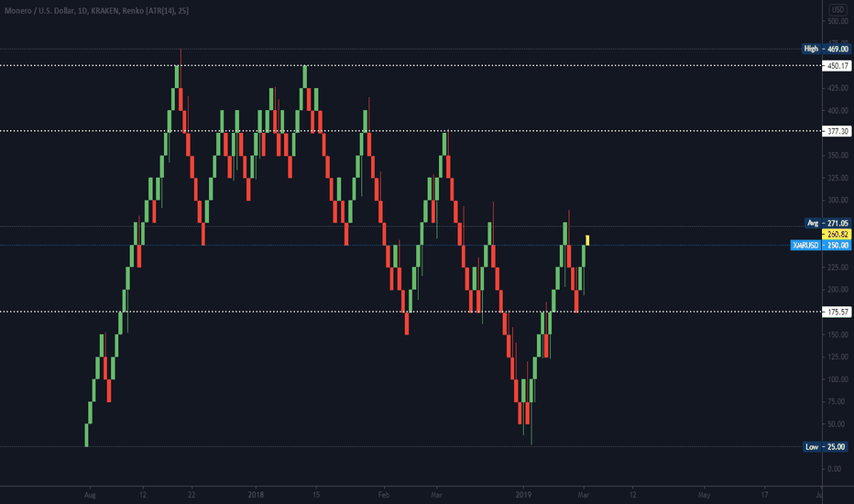Screen dimensions: 854x504
Task: Click the Feb label on time axis
Action: pyautogui.click(x=384, y=495)
